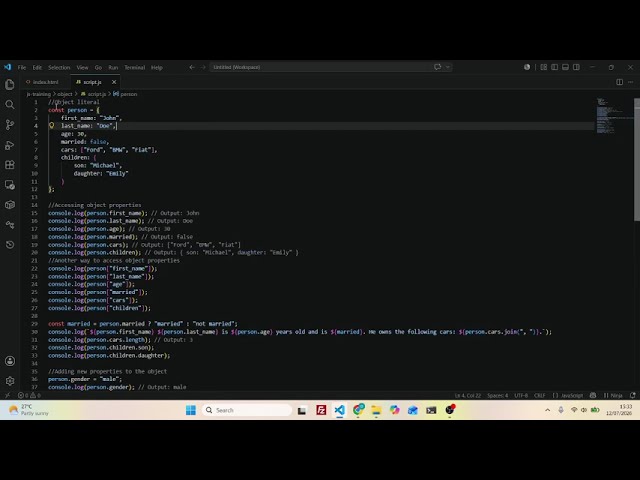
Task: Click the Copilot status icon in status bar
Action: 593,395
